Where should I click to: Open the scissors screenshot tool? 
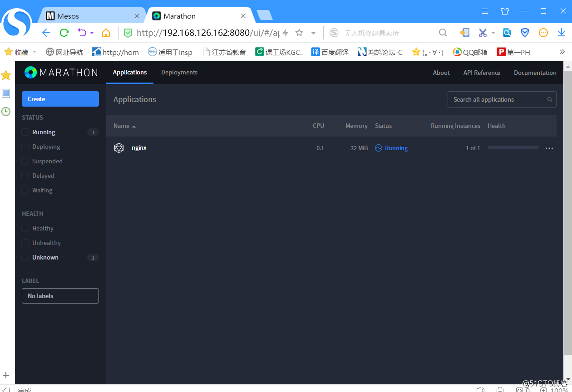click(x=483, y=33)
